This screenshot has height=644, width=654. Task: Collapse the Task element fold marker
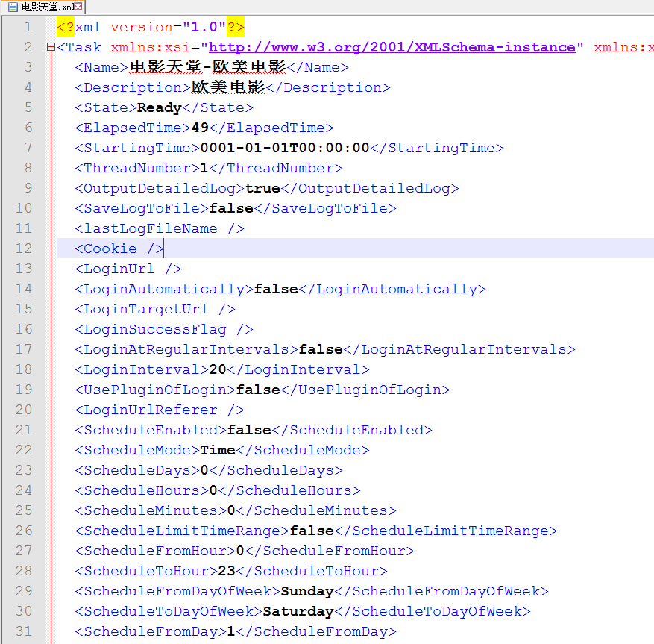click(x=51, y=47)
